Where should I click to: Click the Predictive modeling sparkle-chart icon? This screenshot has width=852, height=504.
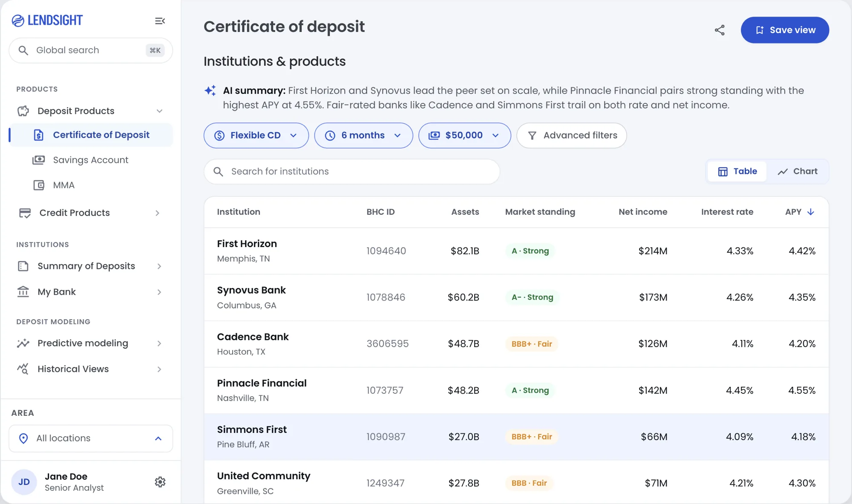23,343
